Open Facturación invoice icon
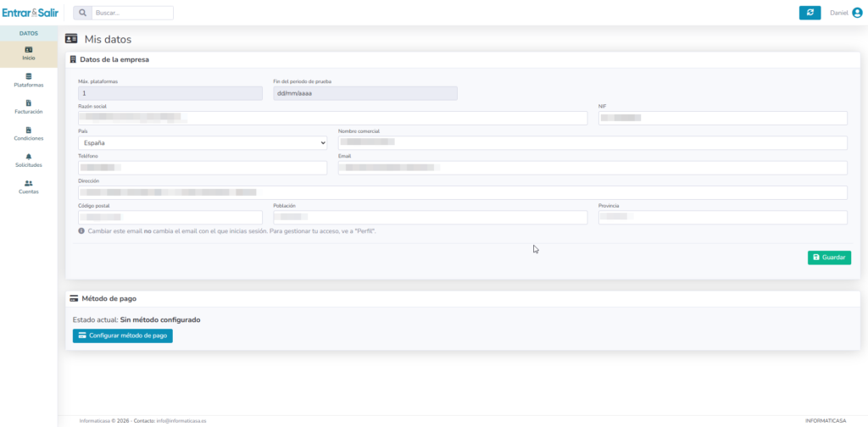 [x=29, y=103]
